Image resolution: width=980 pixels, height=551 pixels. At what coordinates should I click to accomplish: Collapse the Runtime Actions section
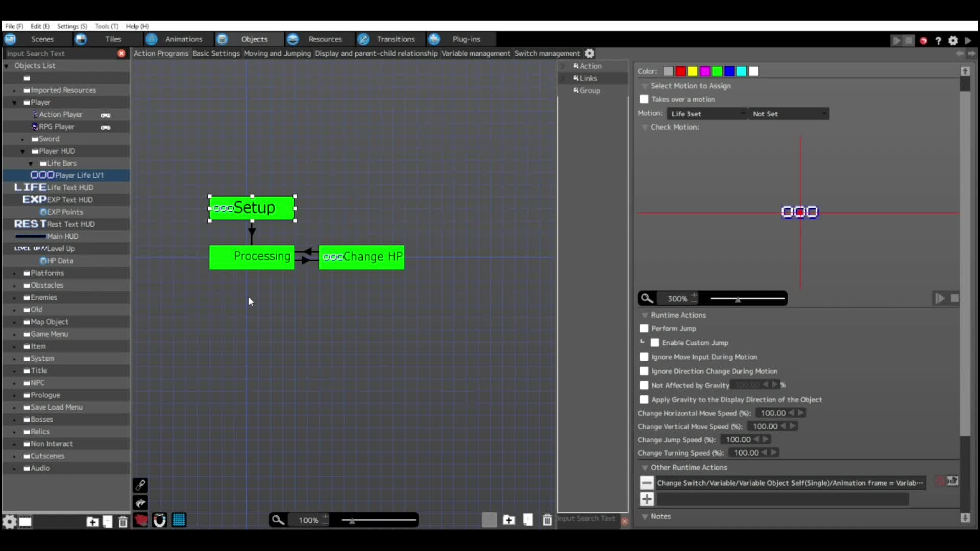(x=645, y=315)
